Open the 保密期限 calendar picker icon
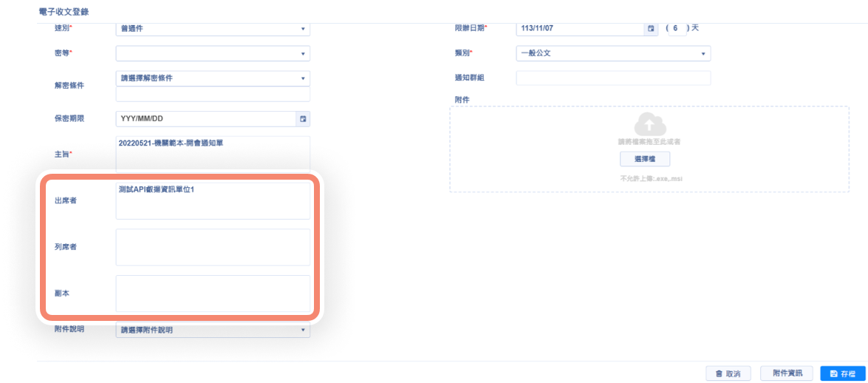Image resolution: width=868 pixels, height=383 pixels. (x=303, y=119)
